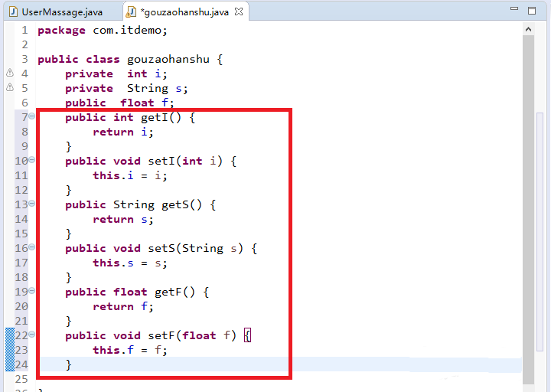Image resolution: width=551 pixels, height=392 pixels.
Task: Click on 'private String s;' declaration
Action: click(126, 88)
